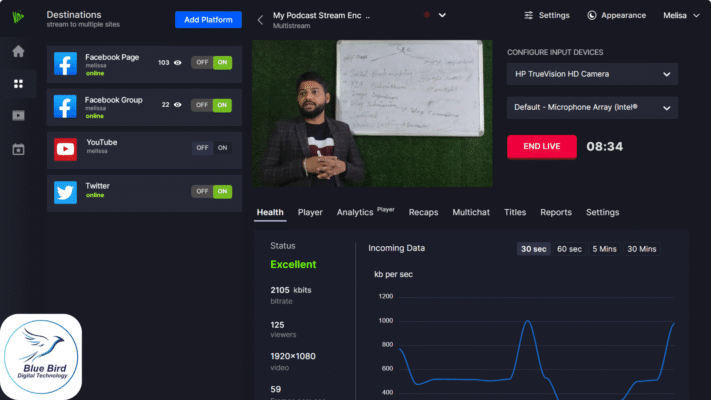Viewport: 711px width, 400px height.
Task: Click the END LIVE button
Action: coord(541,147)
